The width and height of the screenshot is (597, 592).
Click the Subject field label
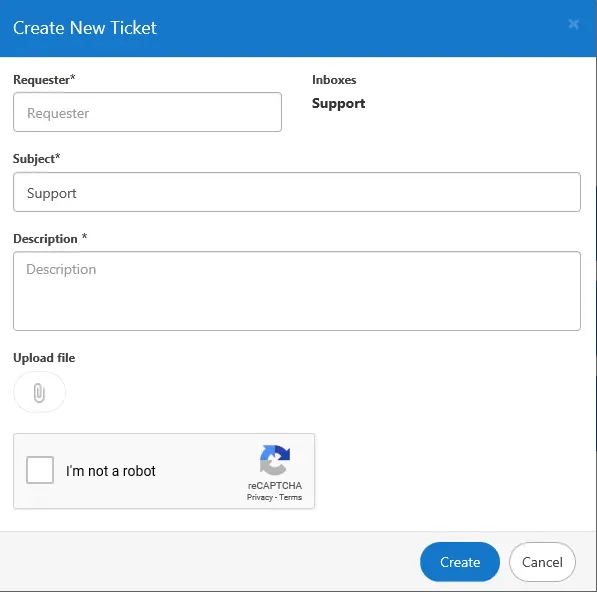coord(37,158)
